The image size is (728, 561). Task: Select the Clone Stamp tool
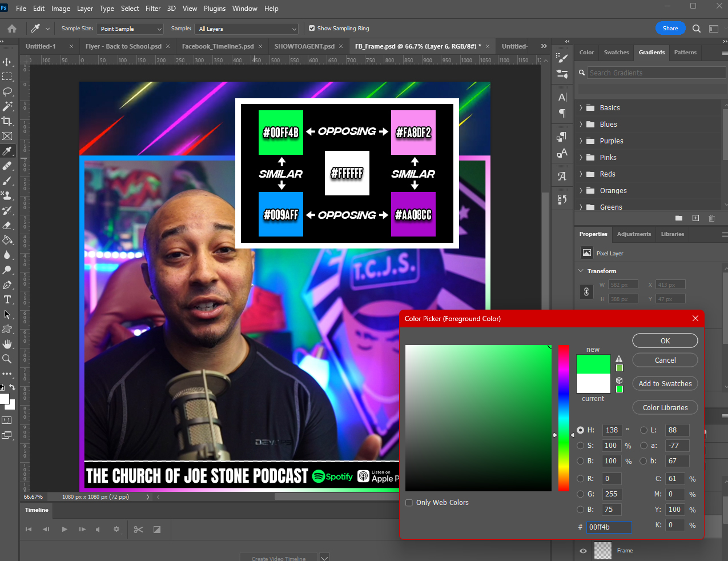click(x=7, y=195)
